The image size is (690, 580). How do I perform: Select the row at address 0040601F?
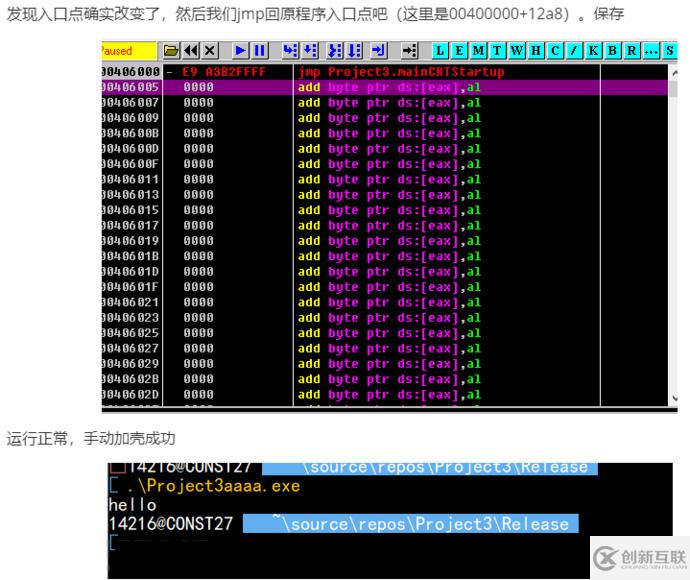tap(385, 287)
